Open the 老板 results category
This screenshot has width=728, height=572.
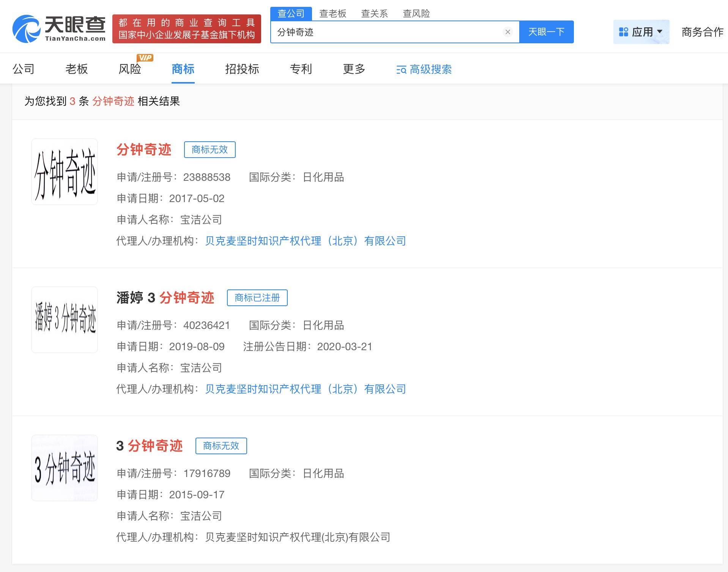coord(76,69)
